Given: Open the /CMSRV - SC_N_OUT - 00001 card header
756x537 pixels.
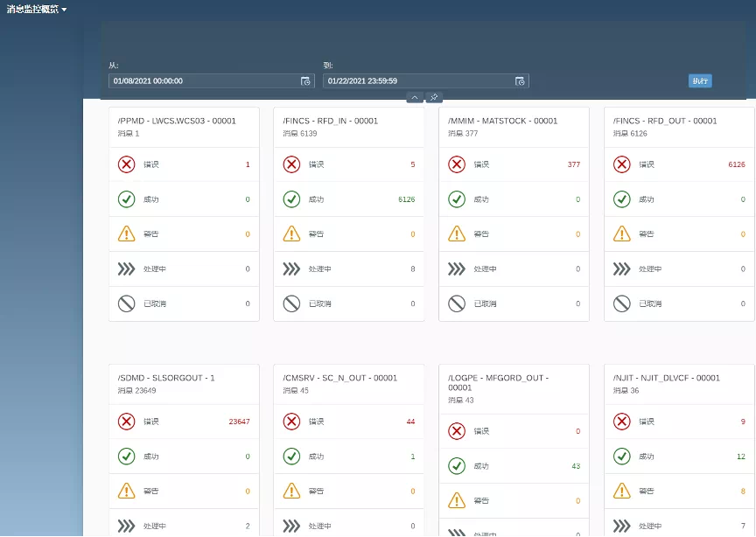Looking at the screenshot, I should (x=349, y=384).
